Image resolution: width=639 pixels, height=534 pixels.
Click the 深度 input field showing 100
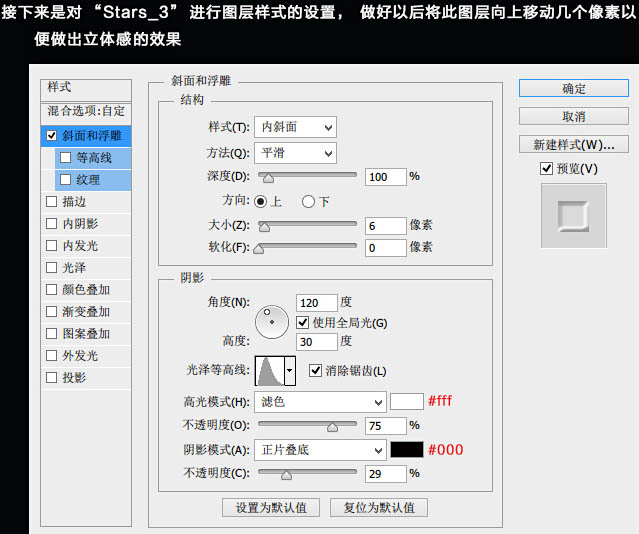click(x=386, y=177)
